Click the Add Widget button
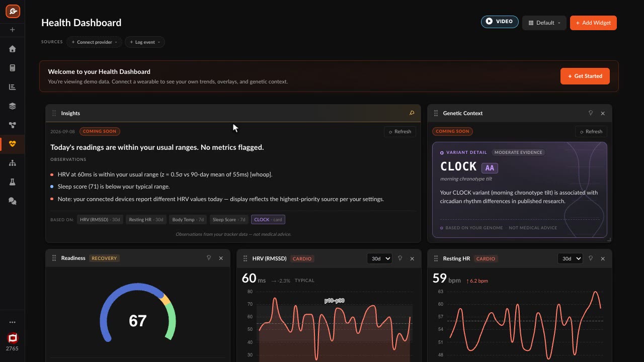Viewport: 644px width, 362px height. pos(593,23)
